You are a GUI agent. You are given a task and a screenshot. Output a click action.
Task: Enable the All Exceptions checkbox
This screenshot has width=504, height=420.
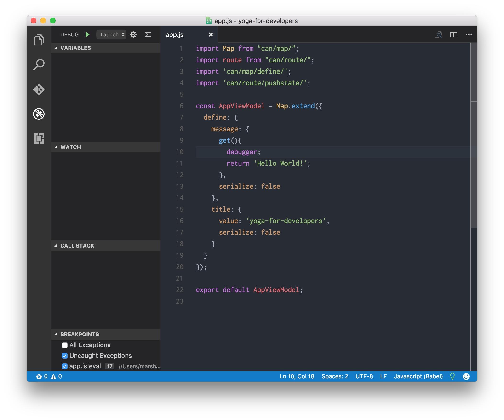64,345
